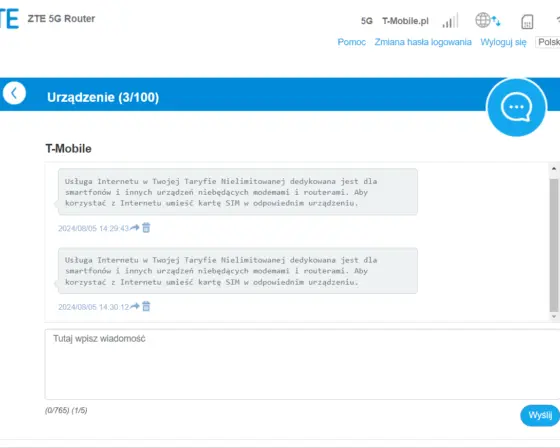Log out via Wyloguj się
This screenshot has width=560, height=448.
(503, 42)
